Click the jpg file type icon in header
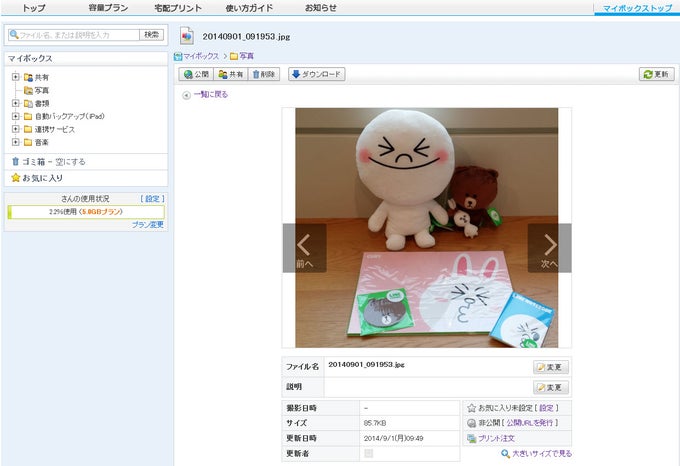Viewport: 680px width, 466px height. click(187, 36)
